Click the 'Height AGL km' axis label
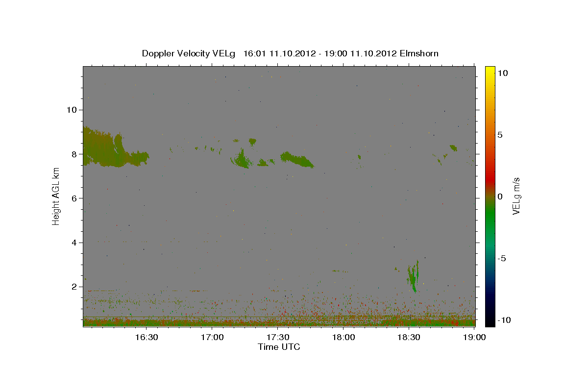588x392 pixels. tap(56, 196)
